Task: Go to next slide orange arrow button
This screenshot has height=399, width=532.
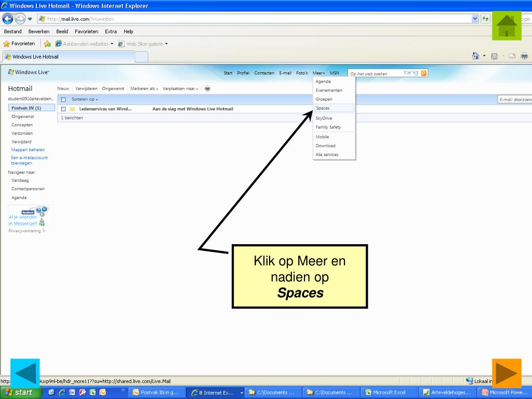Action: point(507,373)
